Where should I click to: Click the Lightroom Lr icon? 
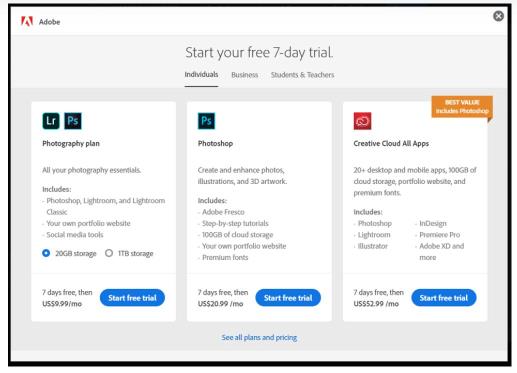tap(51, 121)
